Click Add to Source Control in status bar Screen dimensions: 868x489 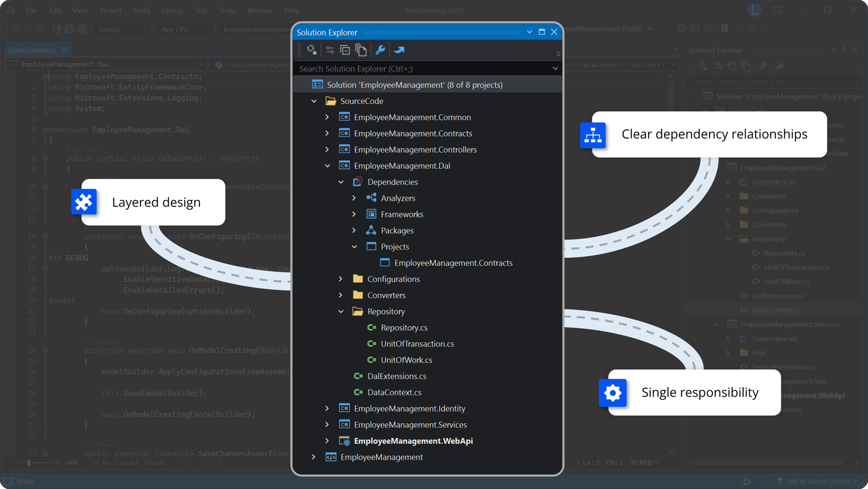tap(818, 481)
